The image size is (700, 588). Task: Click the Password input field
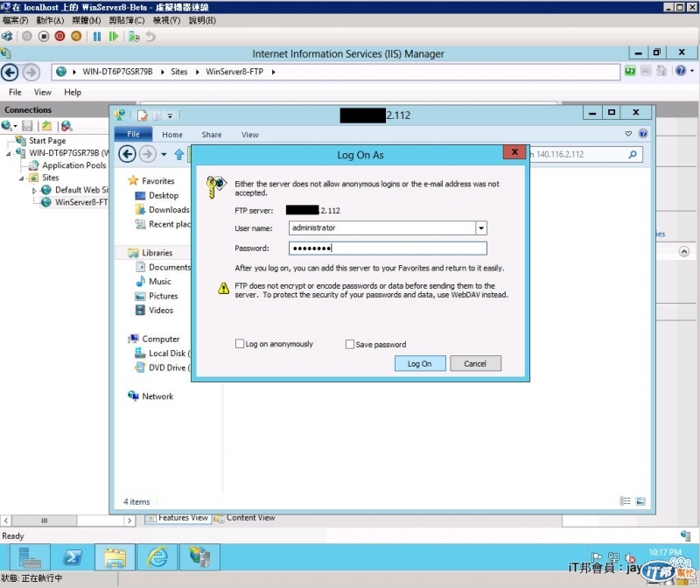pyautogui.click(x=388, y=248)
